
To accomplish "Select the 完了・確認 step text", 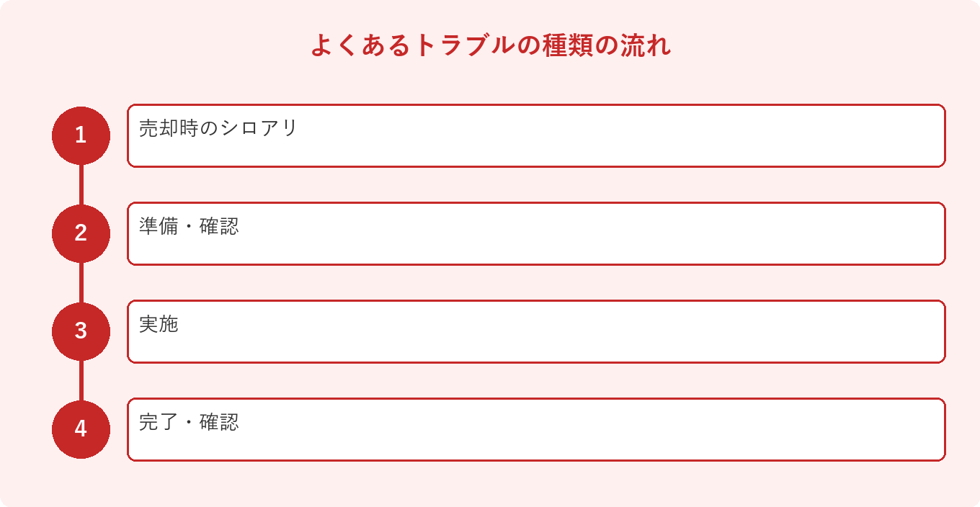I will (x=189, y=422).
